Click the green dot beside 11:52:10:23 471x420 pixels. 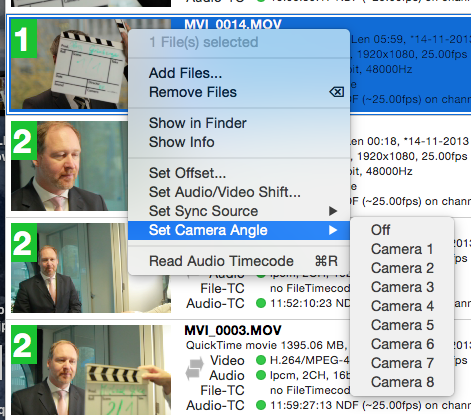tap(261, 303)
